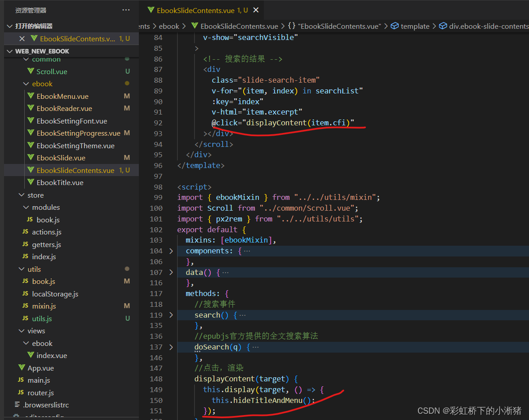Image resolution: width=529 pixels, height=420 pixels.
Task: Click the JS icon beside localStorage.js
Action: click(25, 294)
